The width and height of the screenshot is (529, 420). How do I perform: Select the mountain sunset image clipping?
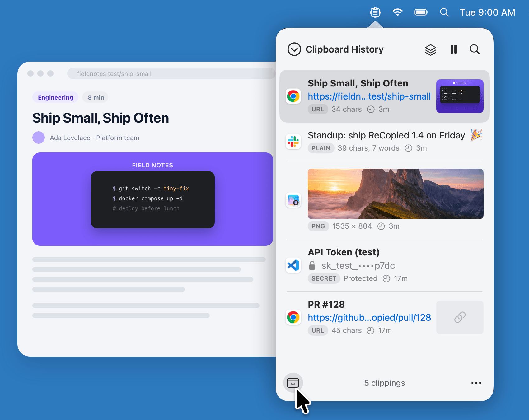point(396,194)
